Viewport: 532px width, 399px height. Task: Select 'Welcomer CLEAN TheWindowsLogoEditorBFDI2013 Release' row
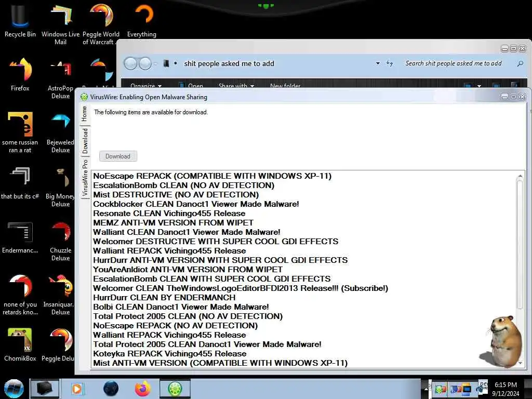241,288
